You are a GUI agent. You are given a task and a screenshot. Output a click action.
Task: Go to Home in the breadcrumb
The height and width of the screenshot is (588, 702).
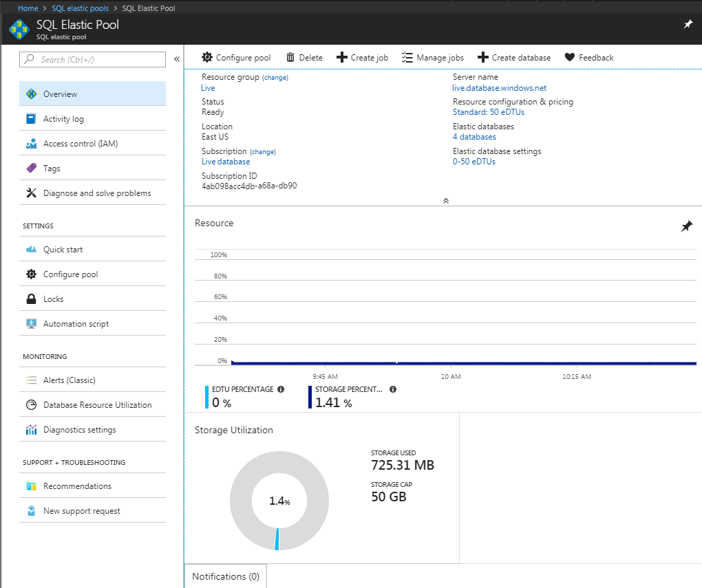(28, 8)
